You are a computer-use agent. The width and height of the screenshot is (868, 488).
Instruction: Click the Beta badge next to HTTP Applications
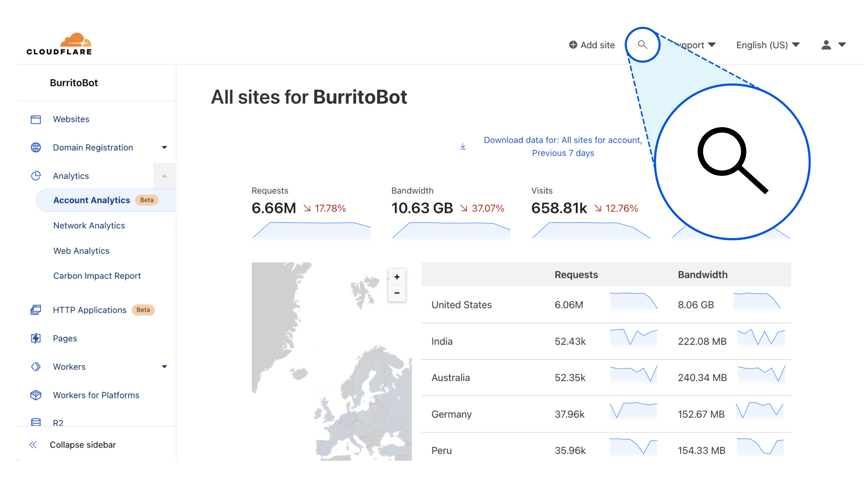(x=143, y=310)
